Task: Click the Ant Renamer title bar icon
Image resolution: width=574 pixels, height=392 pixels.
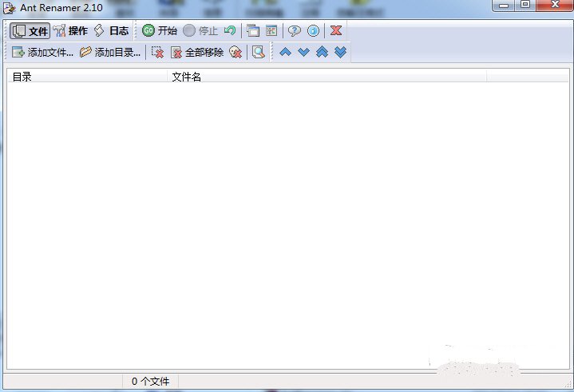Action: click(x=9, y=8)
